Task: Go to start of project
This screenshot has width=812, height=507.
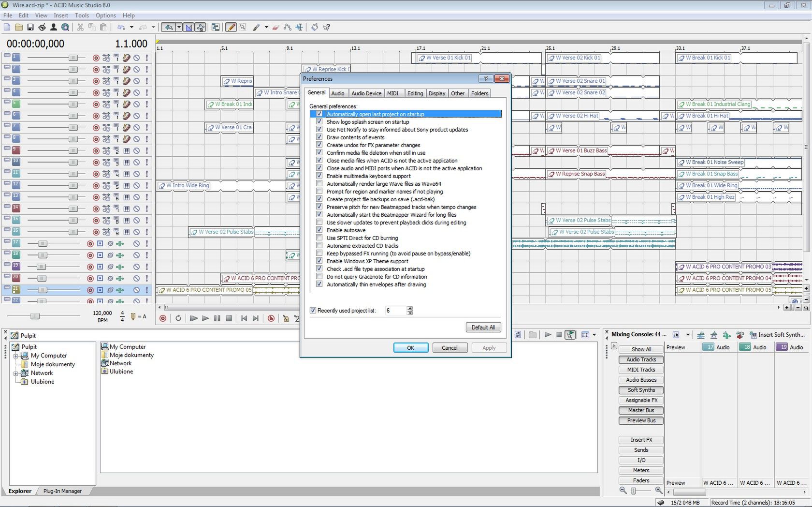Action: click(244, 318)
